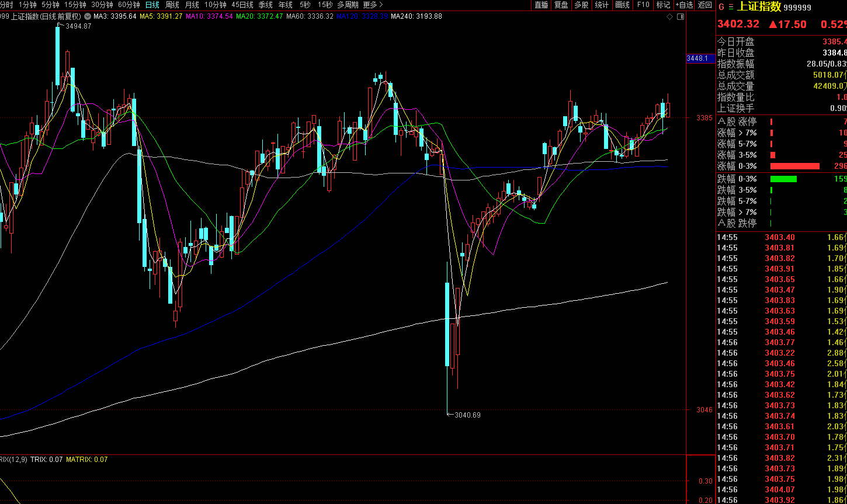Open the 画线 drawing tools
847x504 pixels.
click(x=623, y=5)
